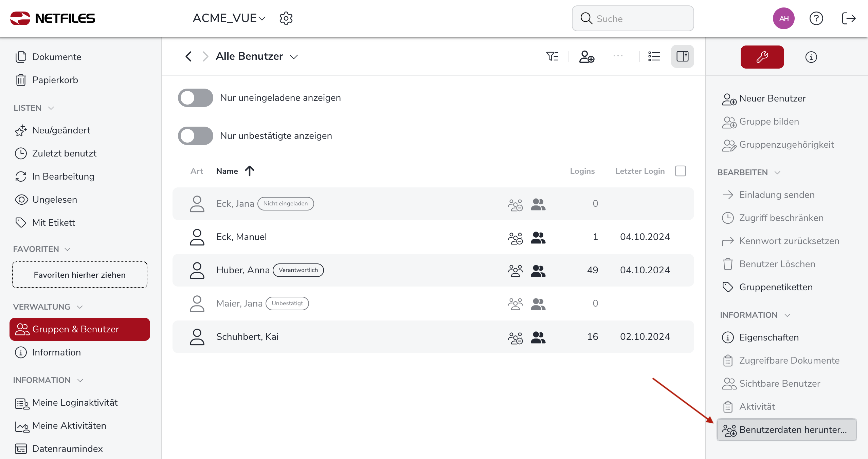
Task: Check the select all users checkbox
Action: coord(680,171)
